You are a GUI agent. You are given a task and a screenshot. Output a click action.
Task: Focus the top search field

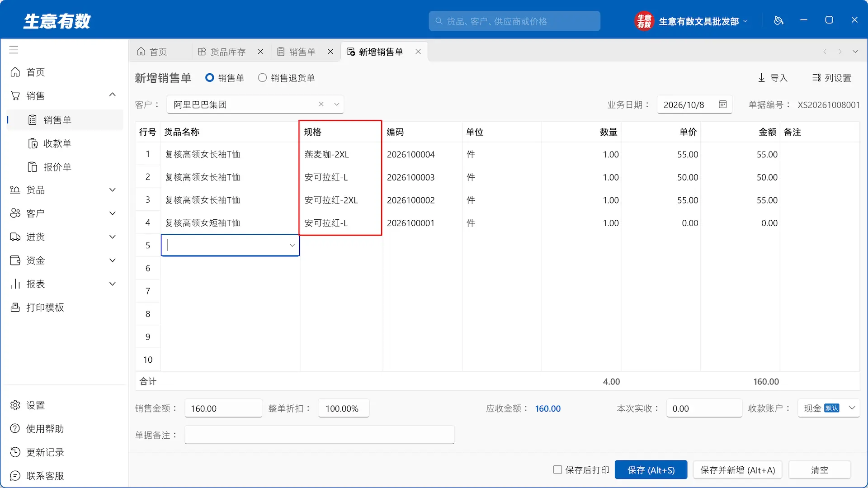pos(514,21)
